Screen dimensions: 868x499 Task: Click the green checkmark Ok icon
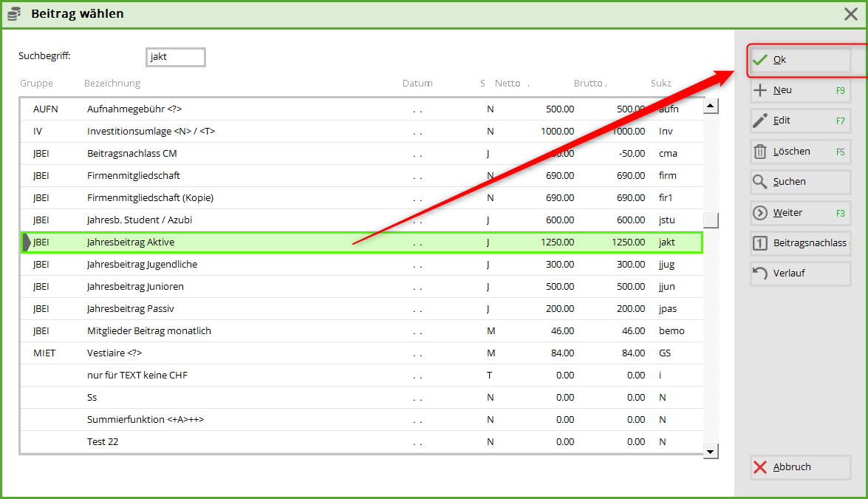(760, 60)
